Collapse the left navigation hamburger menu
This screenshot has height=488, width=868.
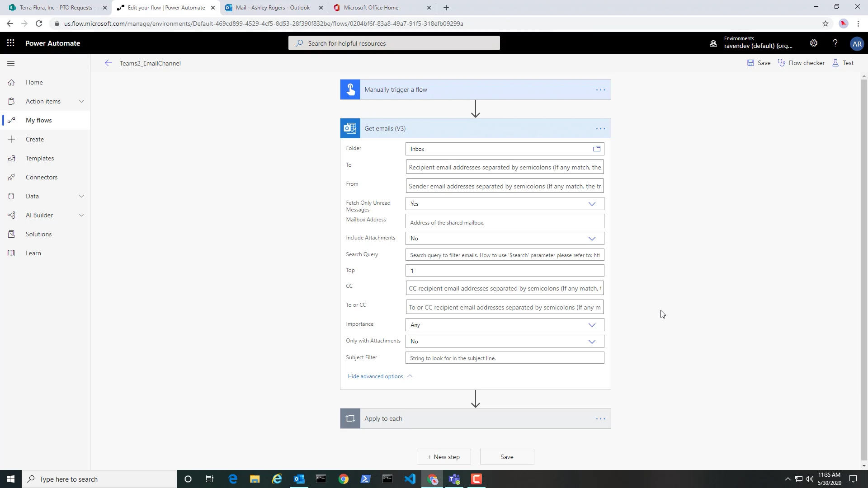tap(11, 63)
